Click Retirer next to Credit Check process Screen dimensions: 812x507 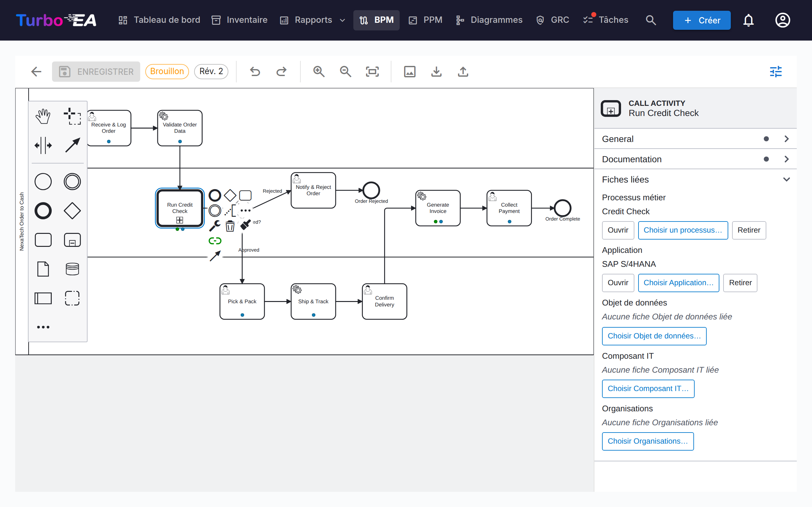click(749, 230)
